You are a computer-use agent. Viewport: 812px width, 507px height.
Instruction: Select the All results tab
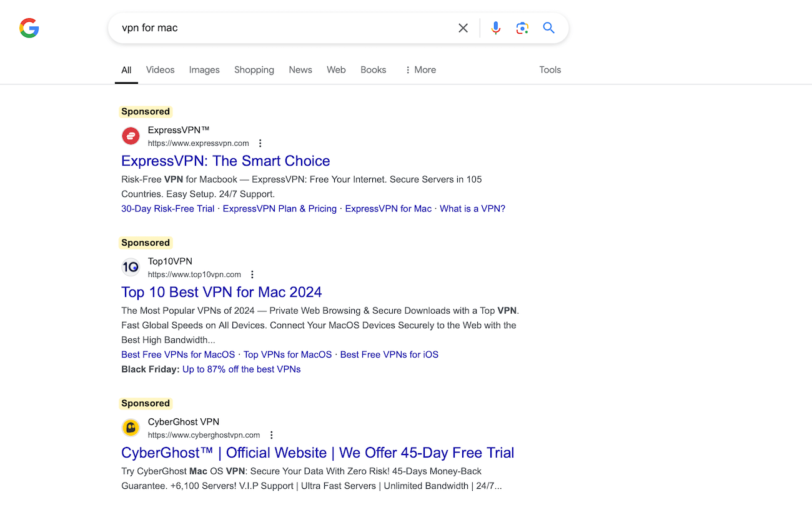[126, 70]
